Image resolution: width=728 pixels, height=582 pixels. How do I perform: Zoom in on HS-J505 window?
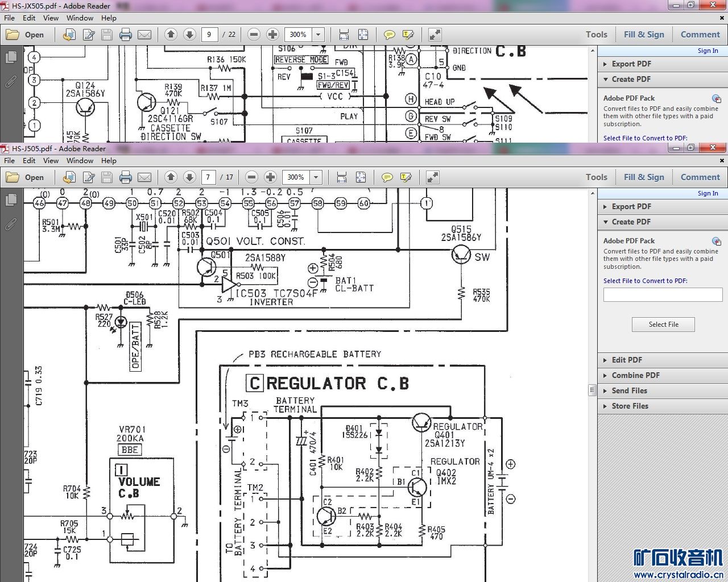pos(270,177)
